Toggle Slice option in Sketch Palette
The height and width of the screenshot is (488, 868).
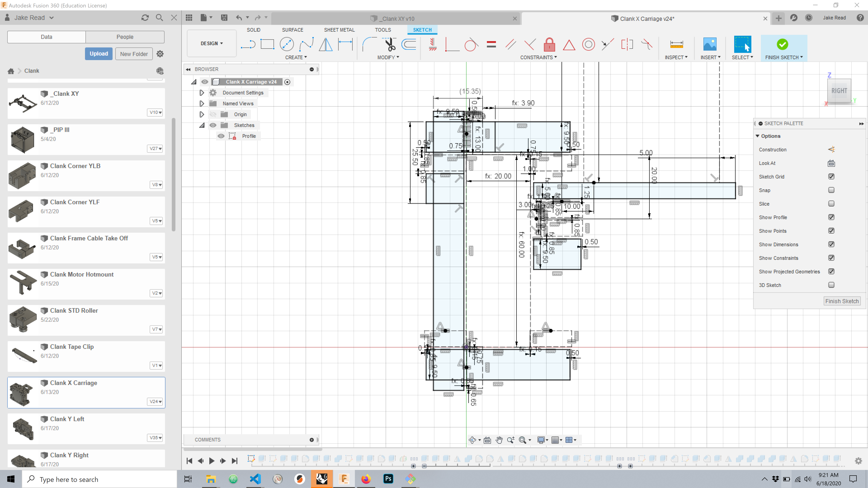tap(830, 204)
